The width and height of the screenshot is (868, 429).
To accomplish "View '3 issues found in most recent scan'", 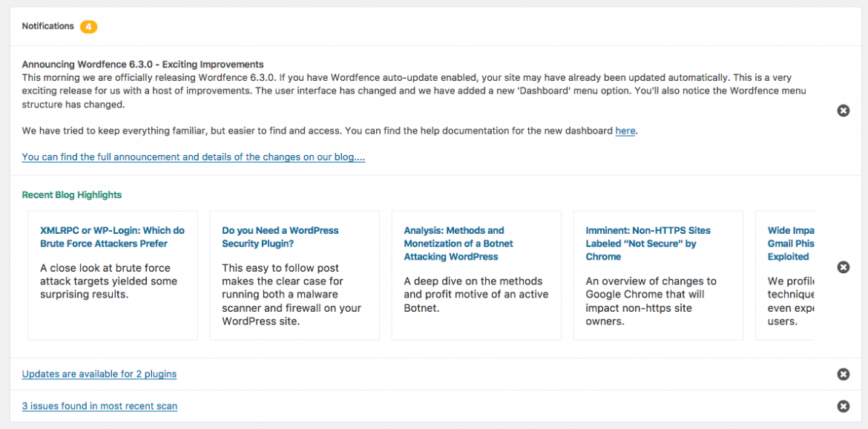I will click(x=99, y=406).
